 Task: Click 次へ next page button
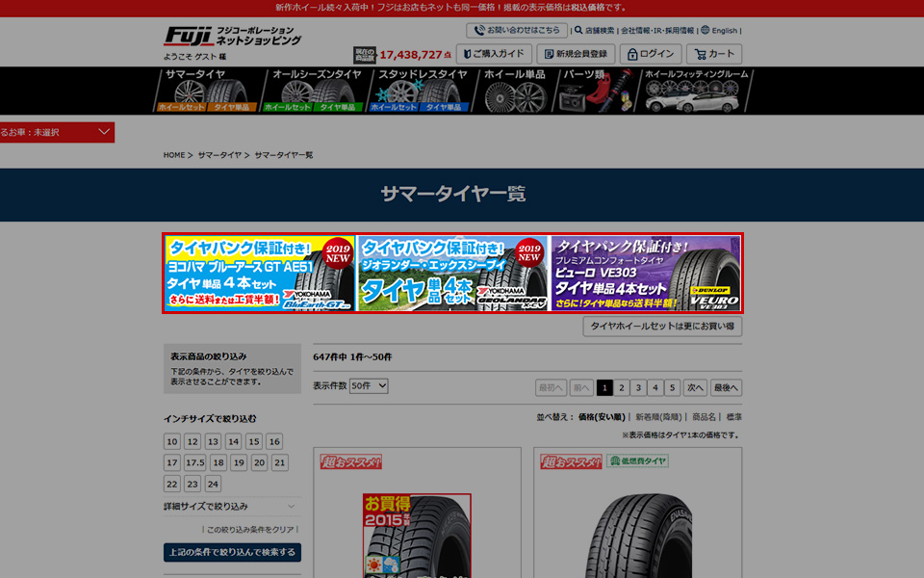(x=695, y=387)
